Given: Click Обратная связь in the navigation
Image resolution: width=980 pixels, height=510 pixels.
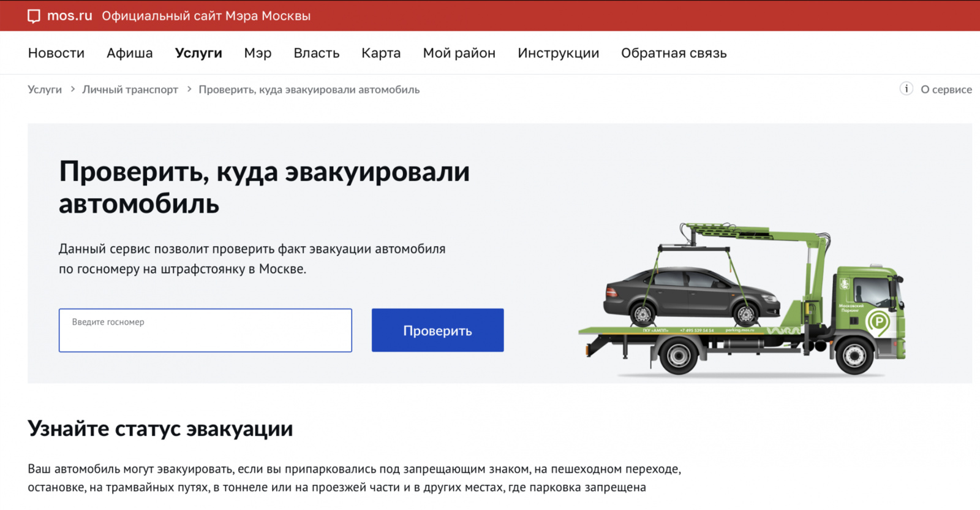Looking at the screenshot, I should click(x=674, y=53).
